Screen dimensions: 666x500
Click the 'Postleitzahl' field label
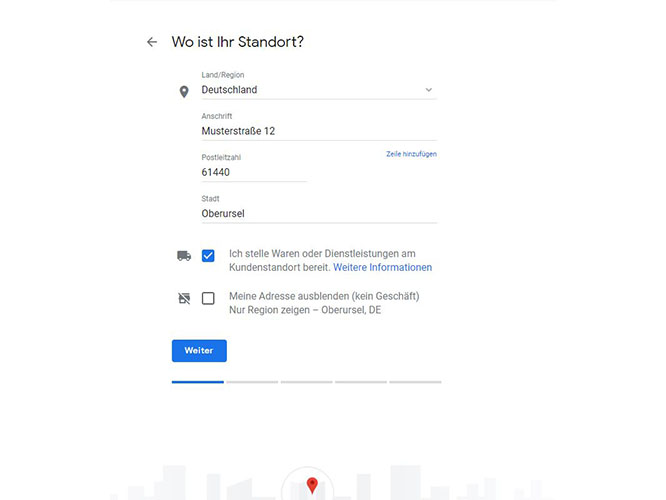point(221,157)
